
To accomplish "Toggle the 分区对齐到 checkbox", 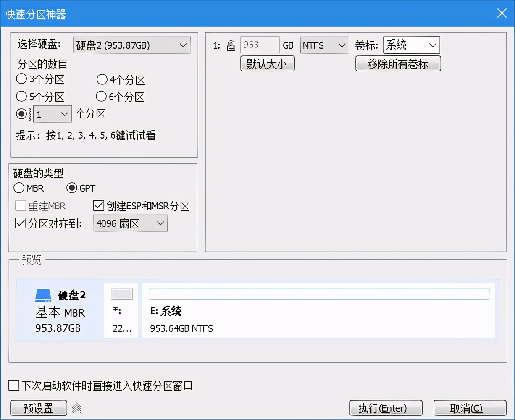I will point(21,223).
